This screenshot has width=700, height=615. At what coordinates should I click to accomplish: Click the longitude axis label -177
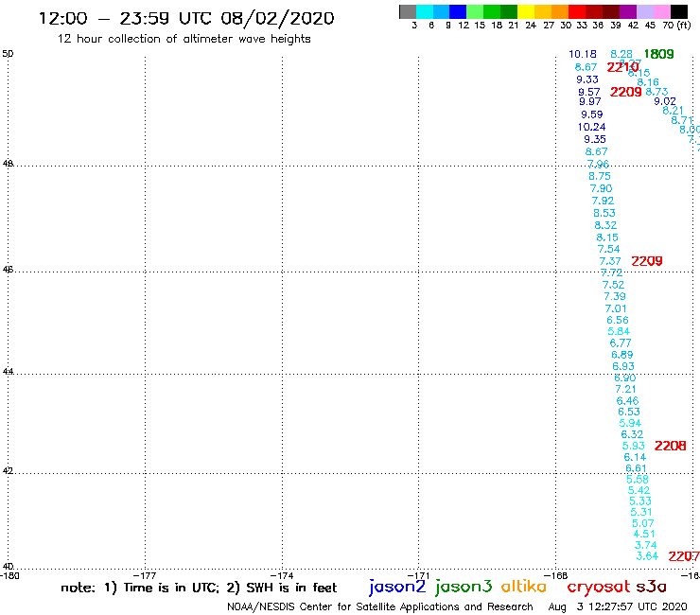[145, 575]
